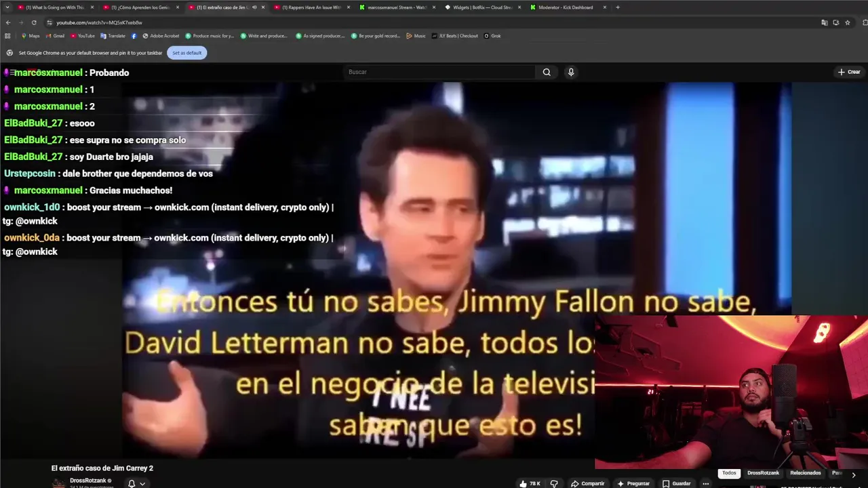Click the webcam overlay of streamer
This screenshot has height=488, width=868.
pyautogui.click(x=731, y=392)
